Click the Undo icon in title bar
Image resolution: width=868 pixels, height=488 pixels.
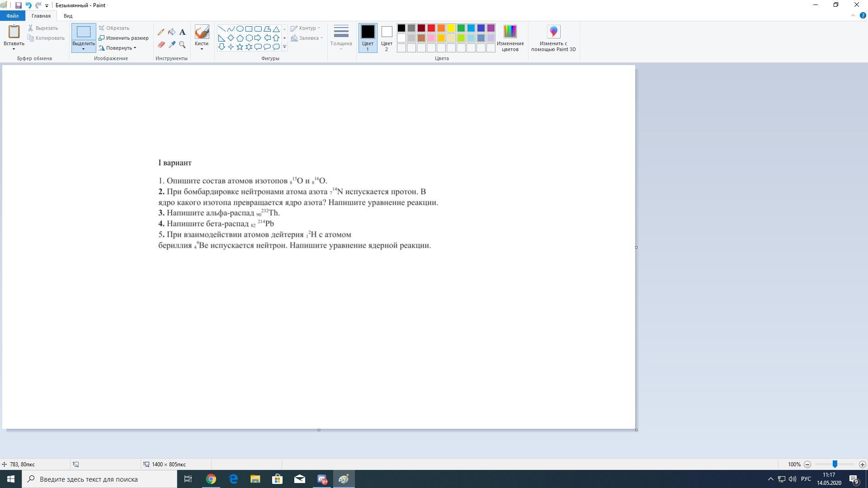28,5
